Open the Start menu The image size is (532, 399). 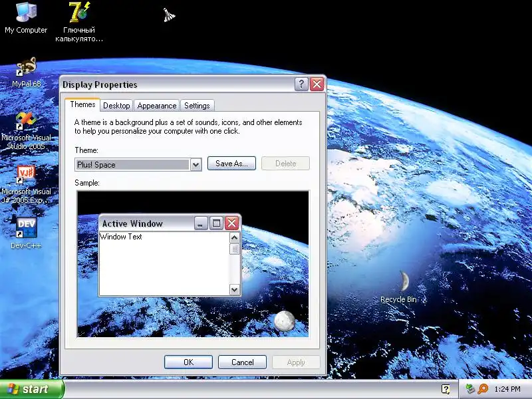(32, 389)
